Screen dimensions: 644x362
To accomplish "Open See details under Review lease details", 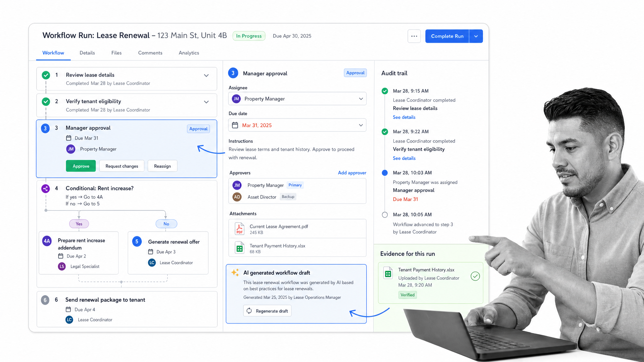I will coord(404,117).
